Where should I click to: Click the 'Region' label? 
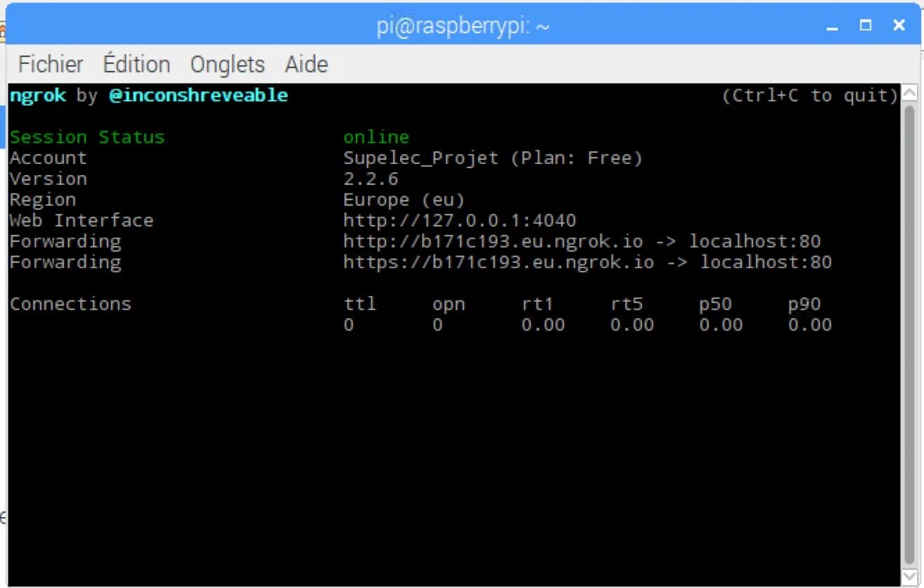pyautogui.click(x=42, y=200)
